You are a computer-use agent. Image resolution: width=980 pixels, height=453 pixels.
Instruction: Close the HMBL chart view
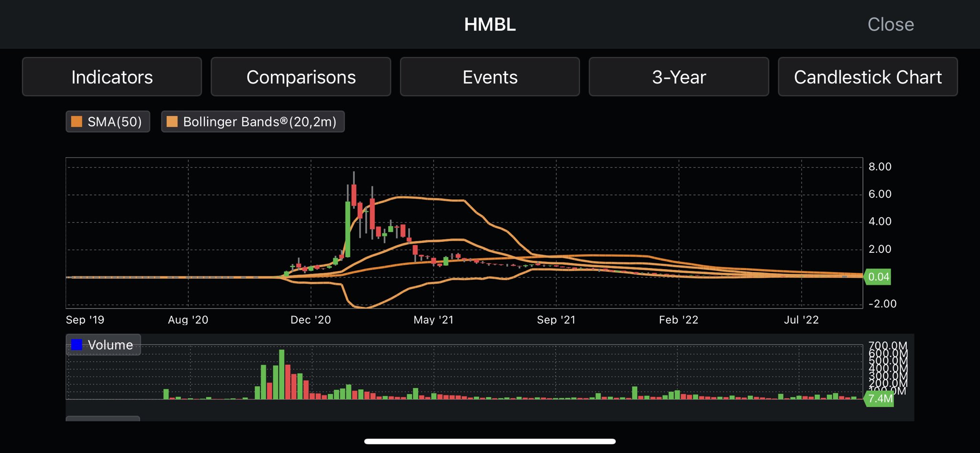pyautogui.click(x=891, y=24)
